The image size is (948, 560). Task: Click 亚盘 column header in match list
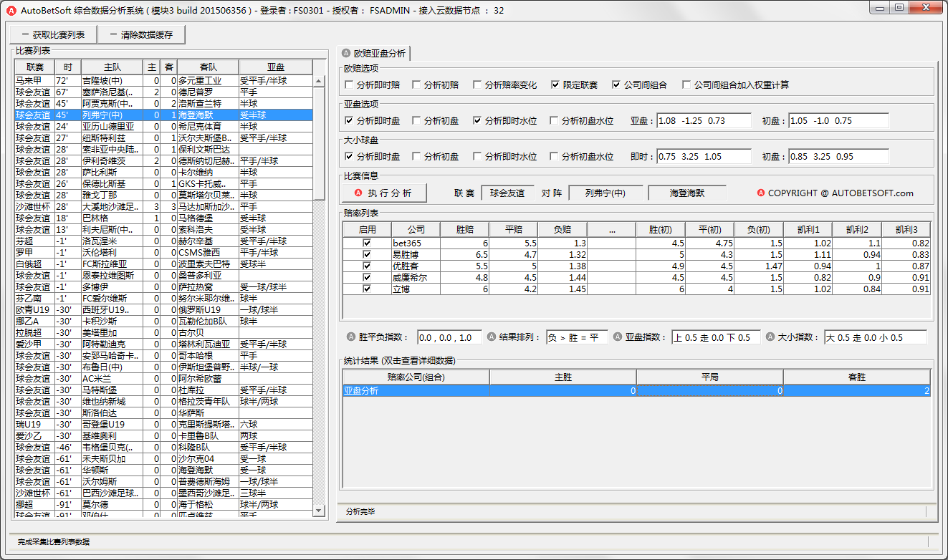276,67
